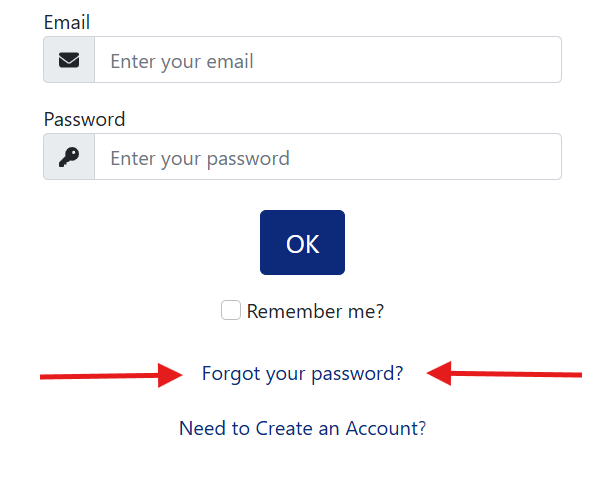Click the 'Remember me?' label text
This screenshot has height=488, width=613.
pyautogui.click(x=315, y=311)
